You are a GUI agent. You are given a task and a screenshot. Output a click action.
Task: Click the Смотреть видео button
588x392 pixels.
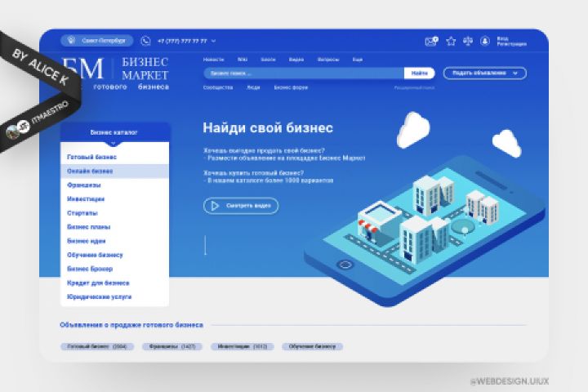coord(241,206)
